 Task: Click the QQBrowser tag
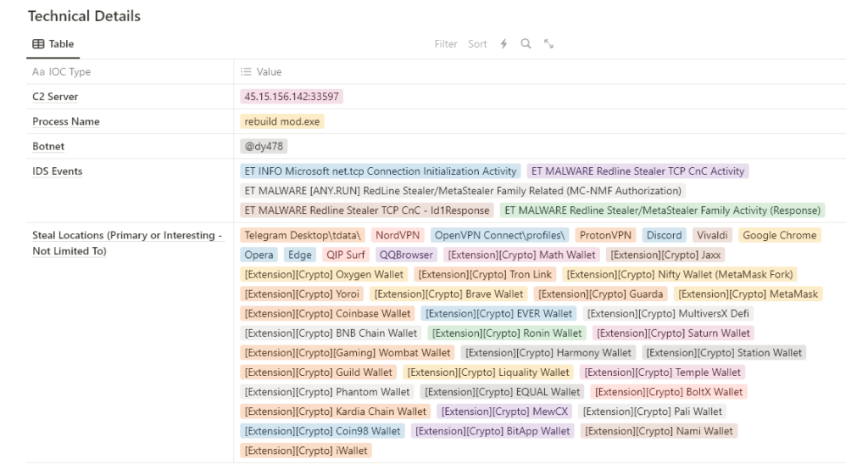point(406,255)
